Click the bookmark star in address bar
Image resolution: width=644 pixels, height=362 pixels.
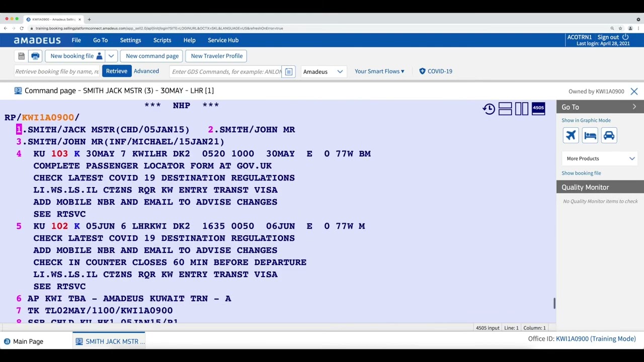(620, 28)
